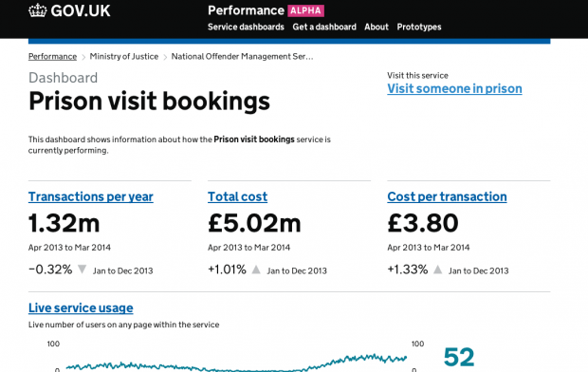Open Visit someone in prison link

click(x=454, y=88)
